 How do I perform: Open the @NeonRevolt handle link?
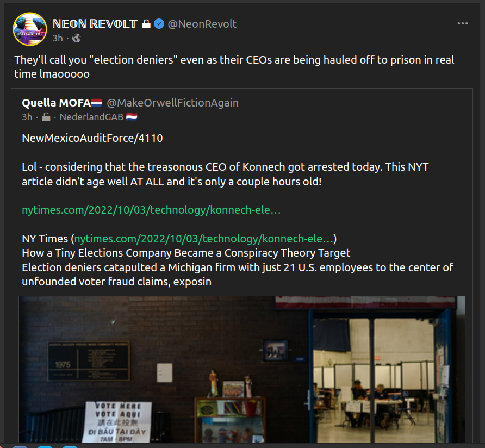click(202, 24)
